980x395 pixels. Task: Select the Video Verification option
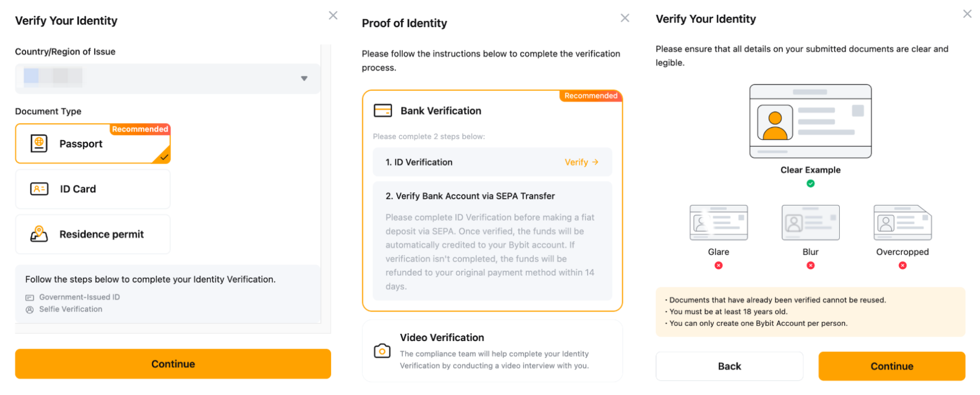pyautogui.click(x=492, y=351)
